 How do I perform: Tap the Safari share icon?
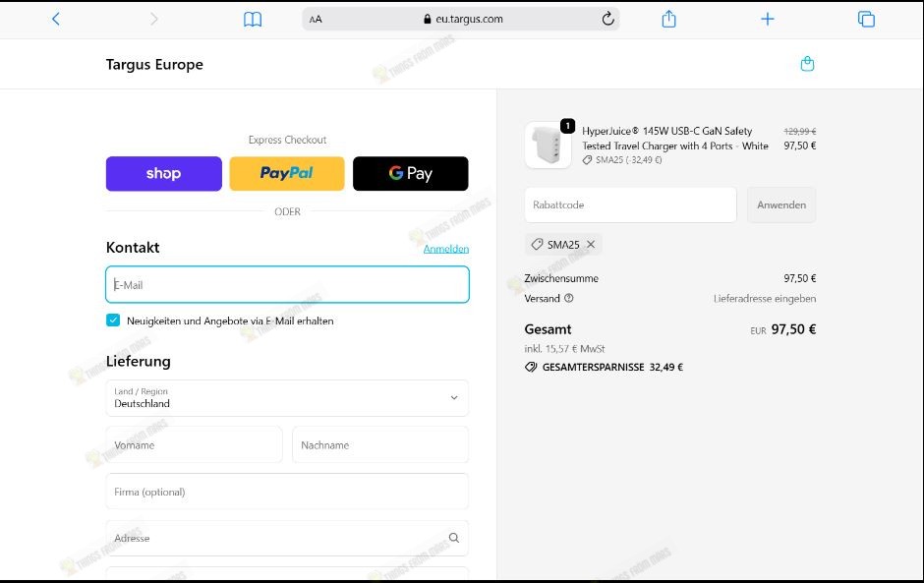point(668,19)
